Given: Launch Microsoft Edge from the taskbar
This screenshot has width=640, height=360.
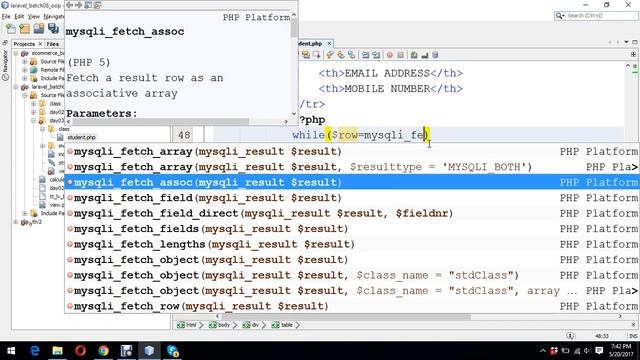Looking at the screenshot, I should point(35,351).
